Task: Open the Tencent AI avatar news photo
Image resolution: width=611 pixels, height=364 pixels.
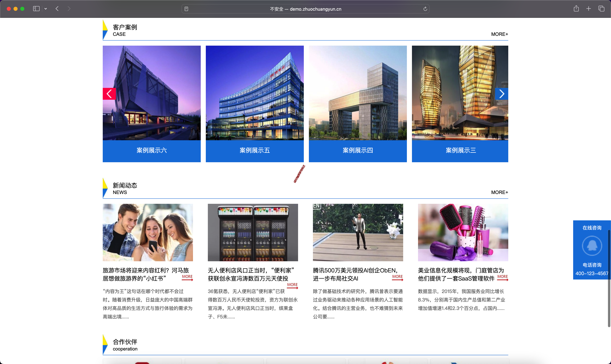Action: coord(358,232)
